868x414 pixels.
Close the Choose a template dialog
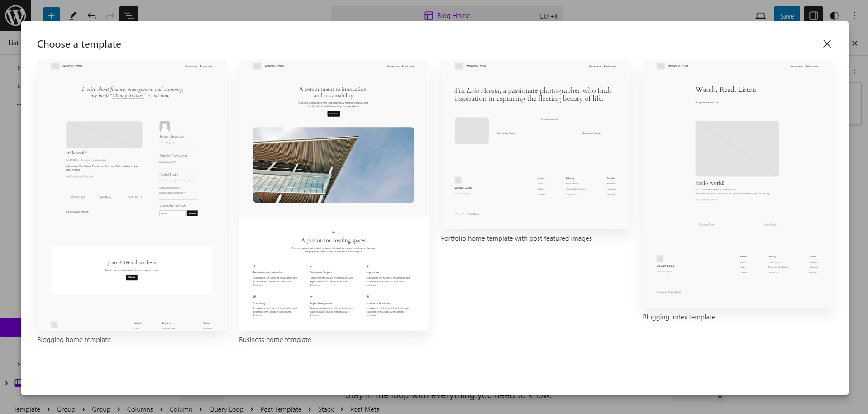tap(827, 43)
